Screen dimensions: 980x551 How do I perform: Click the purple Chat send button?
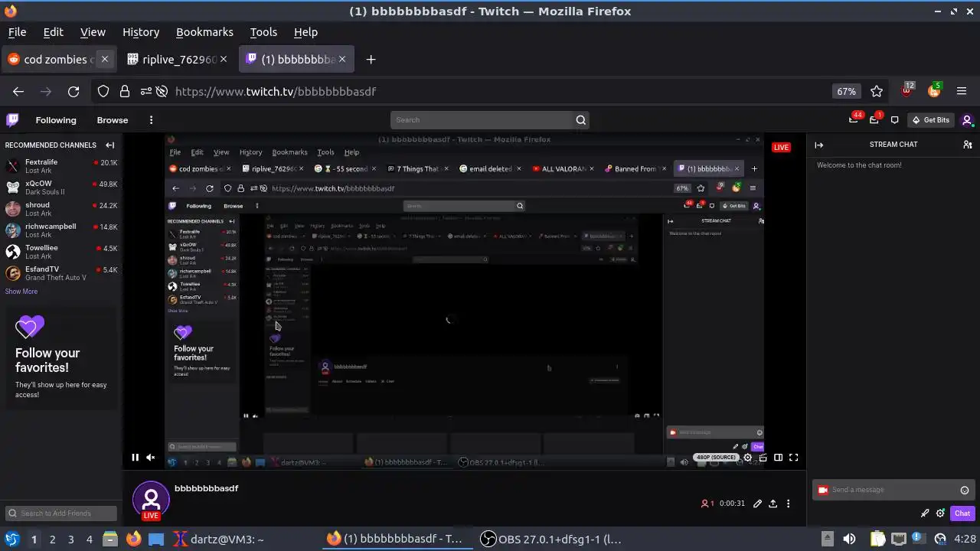962,514
